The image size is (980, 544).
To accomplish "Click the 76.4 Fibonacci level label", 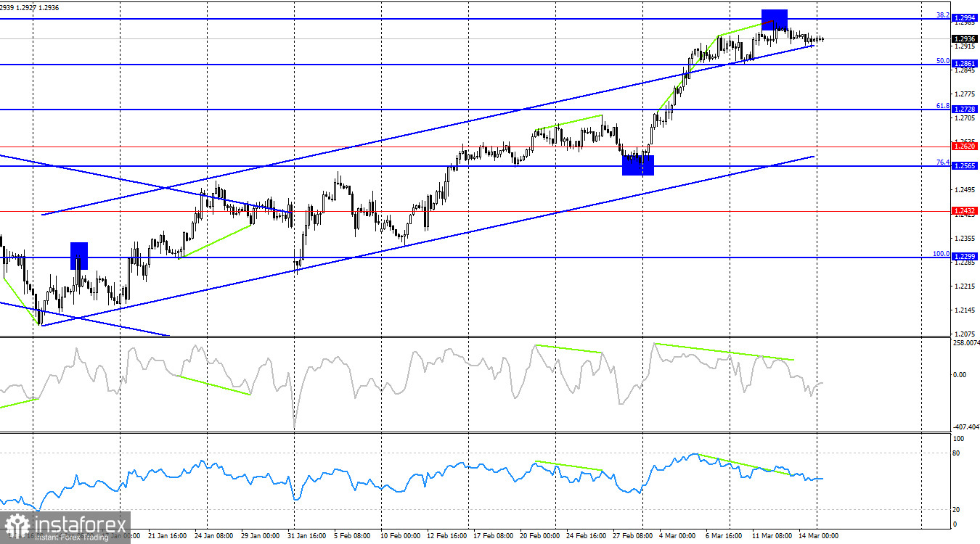I will coord(943,162).
